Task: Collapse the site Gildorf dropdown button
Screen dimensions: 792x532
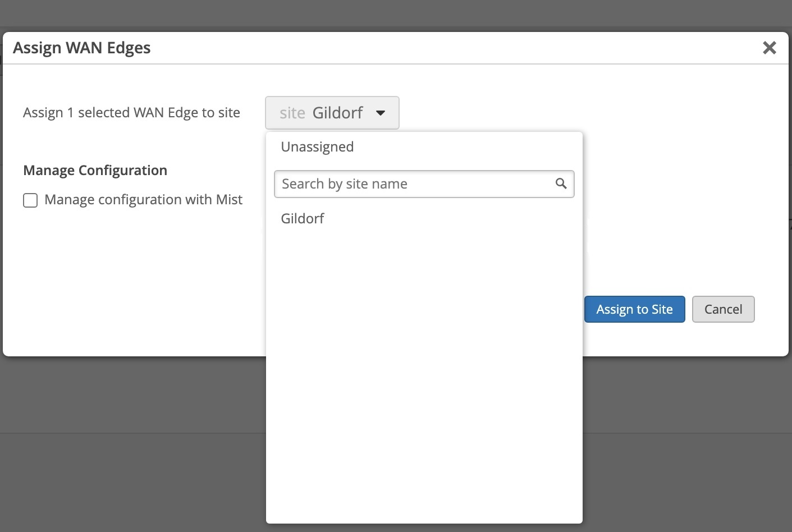Action: (332, 113)
